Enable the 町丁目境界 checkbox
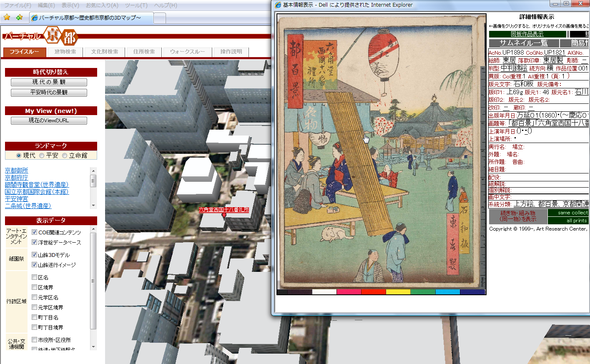Screen dimensions: 590x364 coord(35,327)
